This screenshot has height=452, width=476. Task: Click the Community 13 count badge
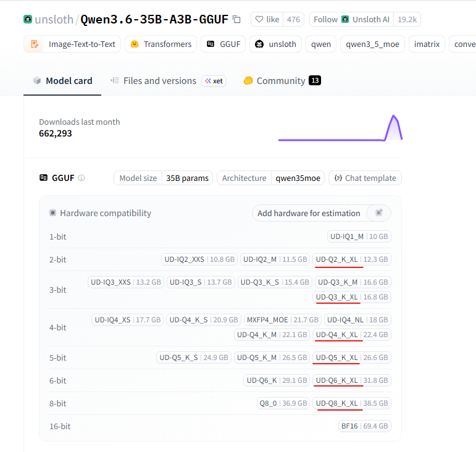point(315,80)
